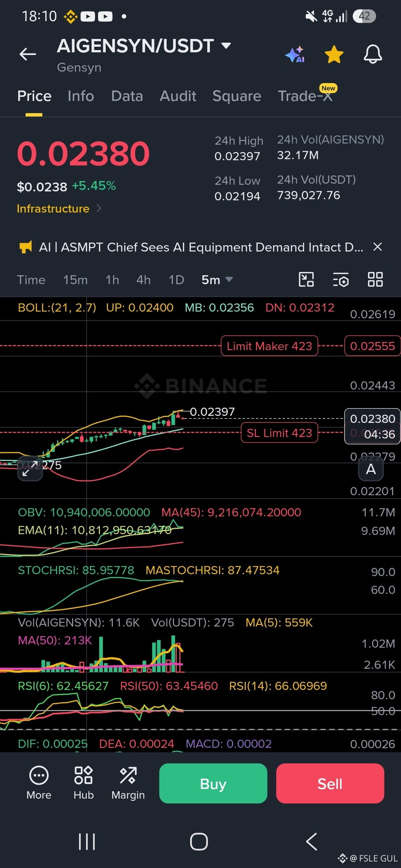Select the 15m chart interval
The width and height of the screenshot is (401, 868).
pyautogui.click(x=75, y=280)
